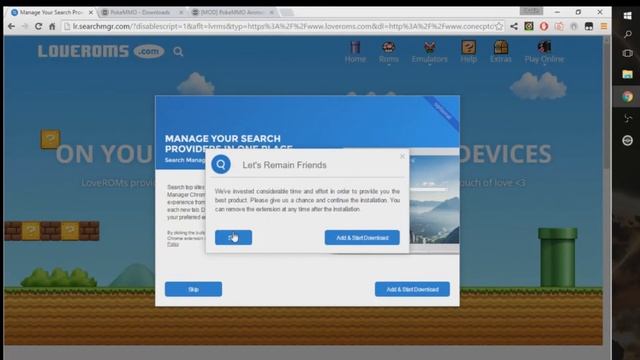Open the Home navigation item
Screen dimensions: 640x360
click(355, 52)
